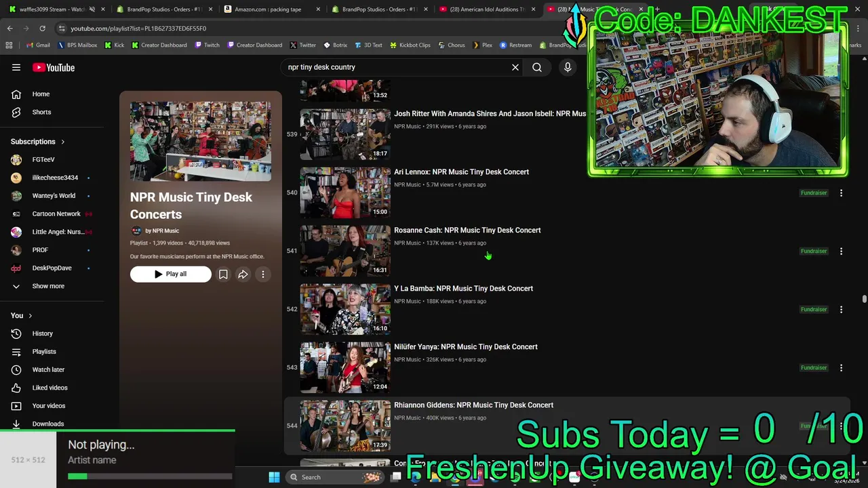The height and width of the screenshot is (488, 868).
Task: Open the NPR Music channel link under playlist title
Action: coord(162,230)
